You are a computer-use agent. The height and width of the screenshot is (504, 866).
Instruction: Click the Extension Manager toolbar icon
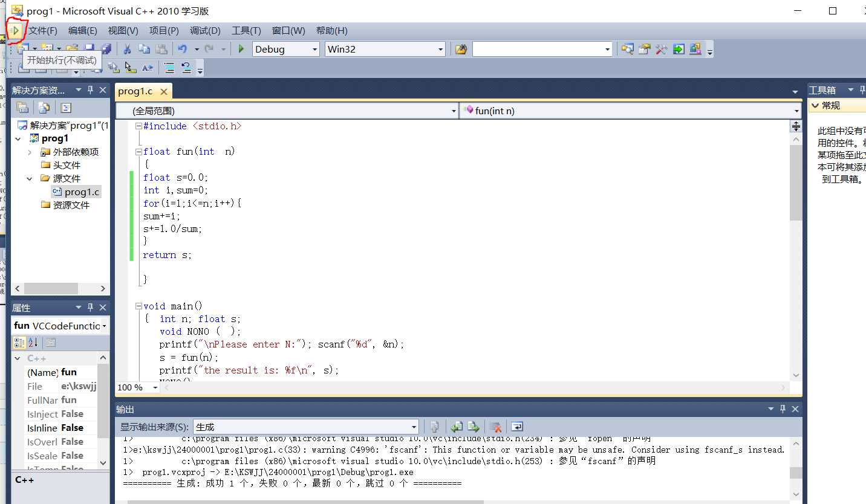pos(695,49)
